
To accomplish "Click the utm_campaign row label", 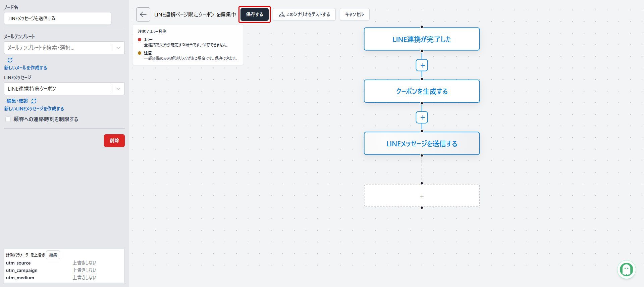I will coord(22,270).
